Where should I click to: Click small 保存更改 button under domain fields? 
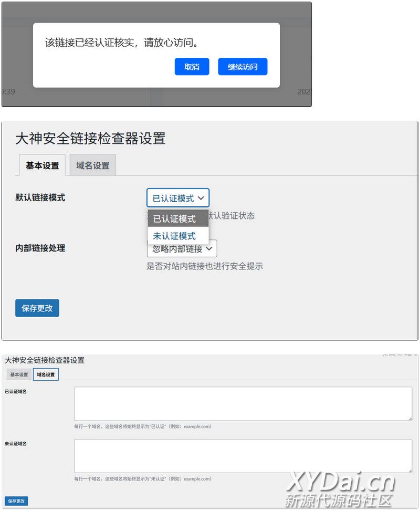[x=16, y=501]
